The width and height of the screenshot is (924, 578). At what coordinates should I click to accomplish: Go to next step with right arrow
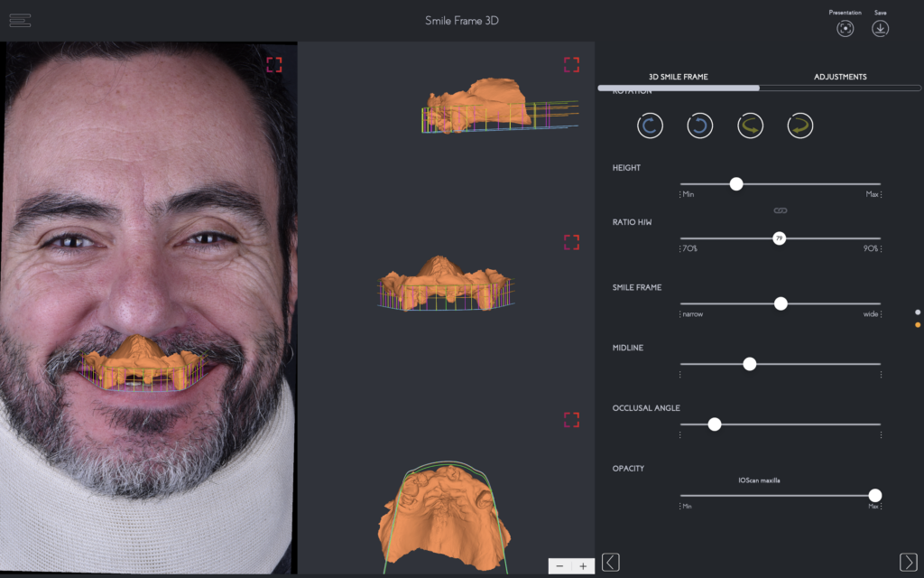click(x=908, y=562)
